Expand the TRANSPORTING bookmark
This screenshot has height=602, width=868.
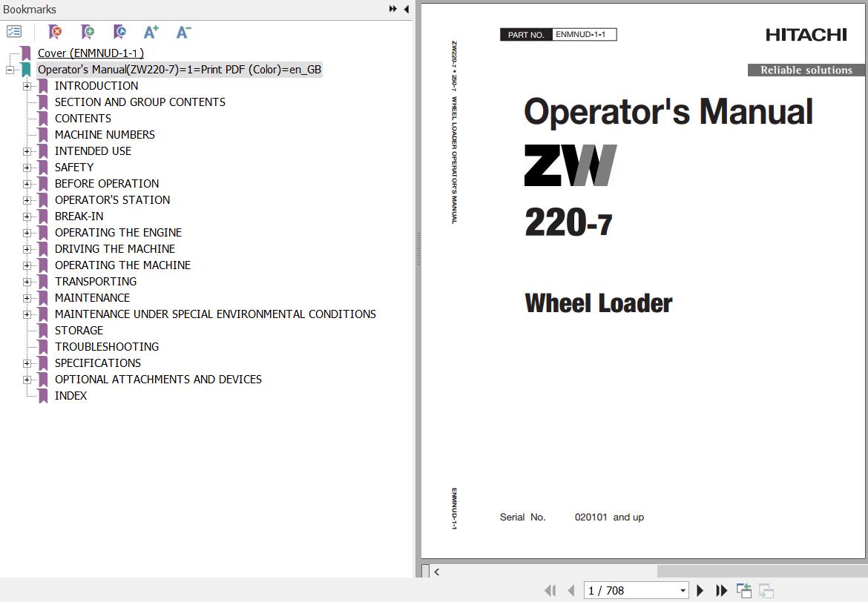pos(27,282)
